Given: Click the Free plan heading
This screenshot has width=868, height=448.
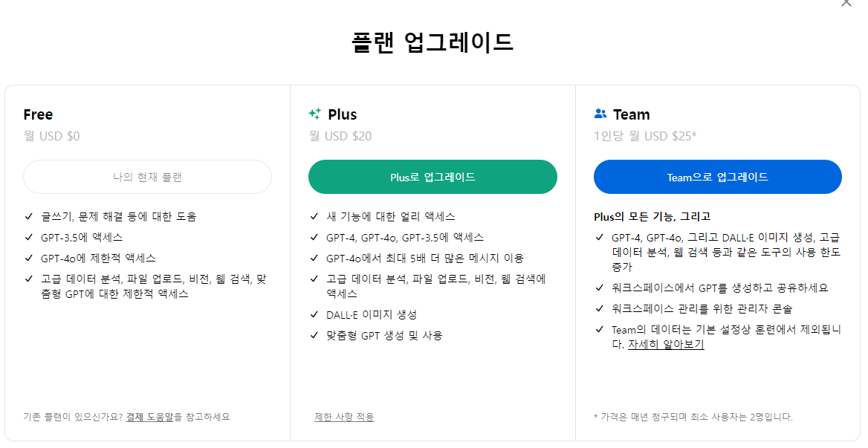Looking at the screenshot, I should [37, 114].
